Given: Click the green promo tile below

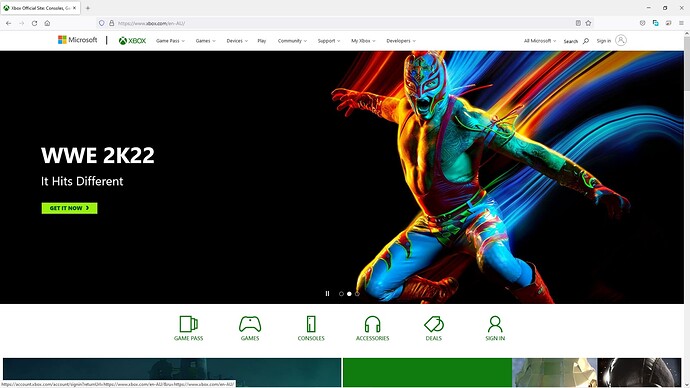Looking at the screenshot, I should pos(427,373).
